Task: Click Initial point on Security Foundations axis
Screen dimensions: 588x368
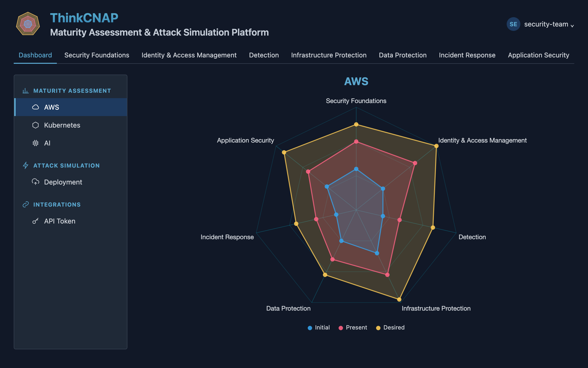Action: (x=356, y=169)
